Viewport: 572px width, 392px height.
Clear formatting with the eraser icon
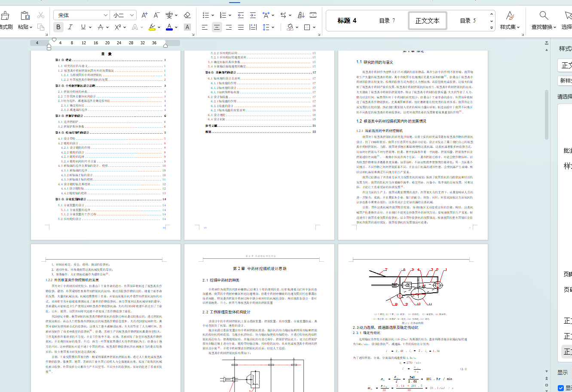[x=187, y=15]
